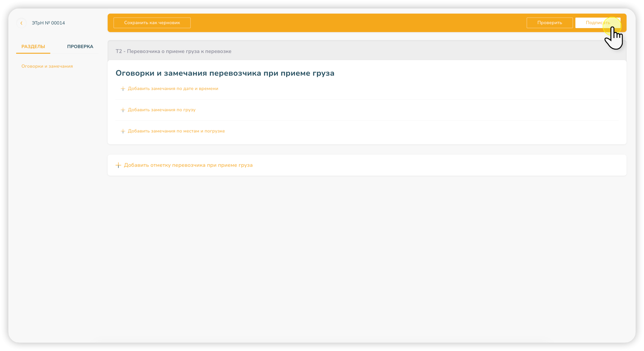
Task: Go back using the left chevron icon
Action: tap(21, 23)
